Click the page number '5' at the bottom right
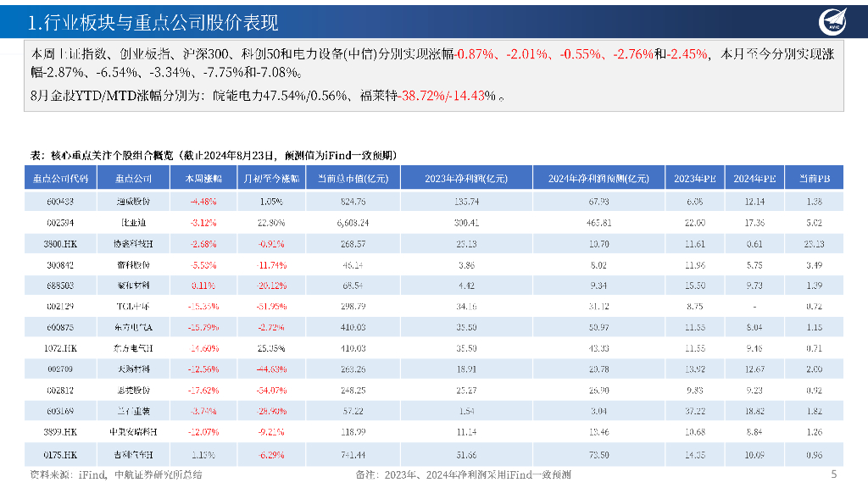This screenshot has height=488, width=868. (834, 474)
